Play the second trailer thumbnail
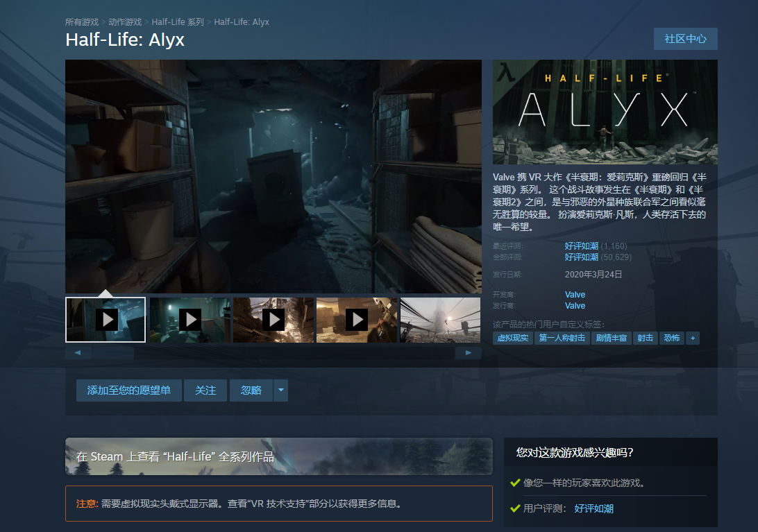The image size is (758, 532). tap(189, 320)
